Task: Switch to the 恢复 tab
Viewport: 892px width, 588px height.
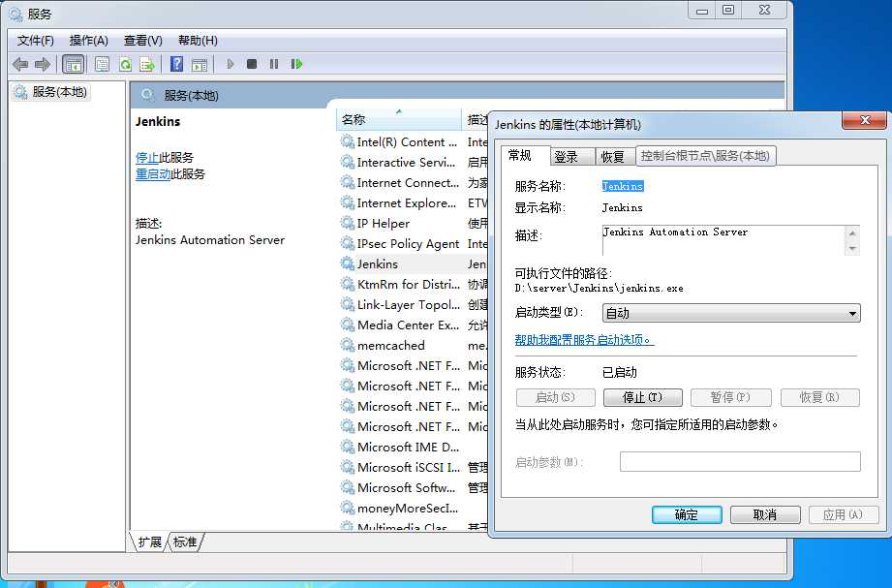Action: (x=613, y=157)
